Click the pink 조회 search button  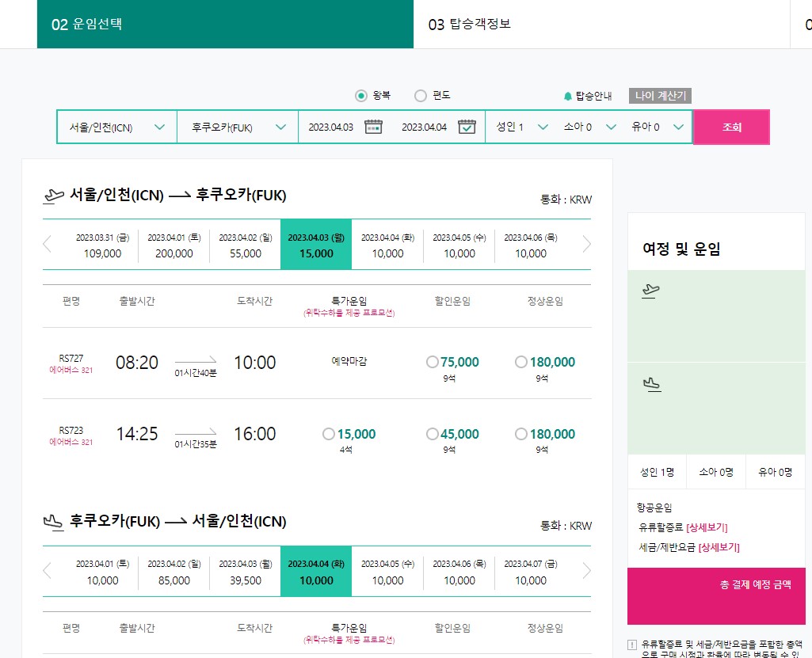(x=730, y=127)
